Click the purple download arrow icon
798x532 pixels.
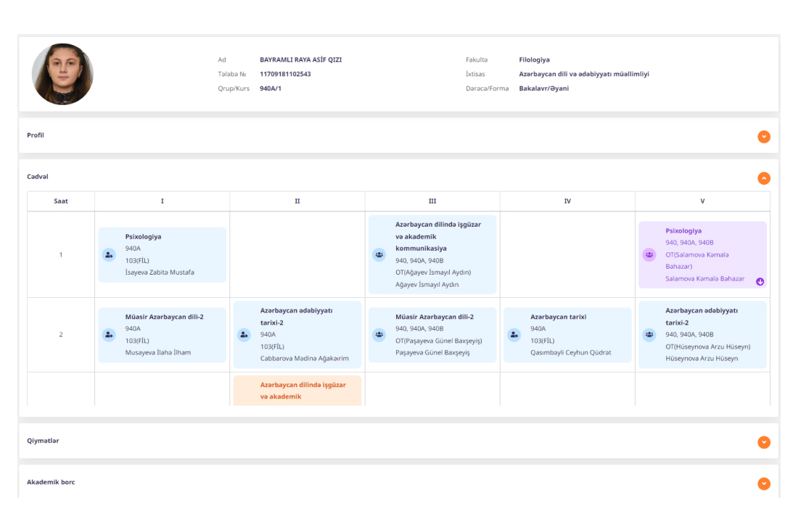pos(760,282)
